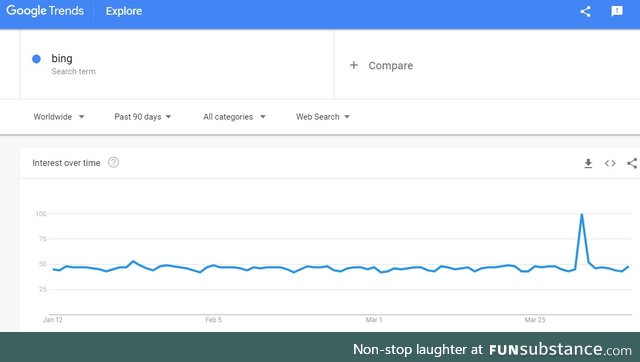The image size is (640, 362).
Task: Select the Explore tab in the header
Action: point(124,11)
